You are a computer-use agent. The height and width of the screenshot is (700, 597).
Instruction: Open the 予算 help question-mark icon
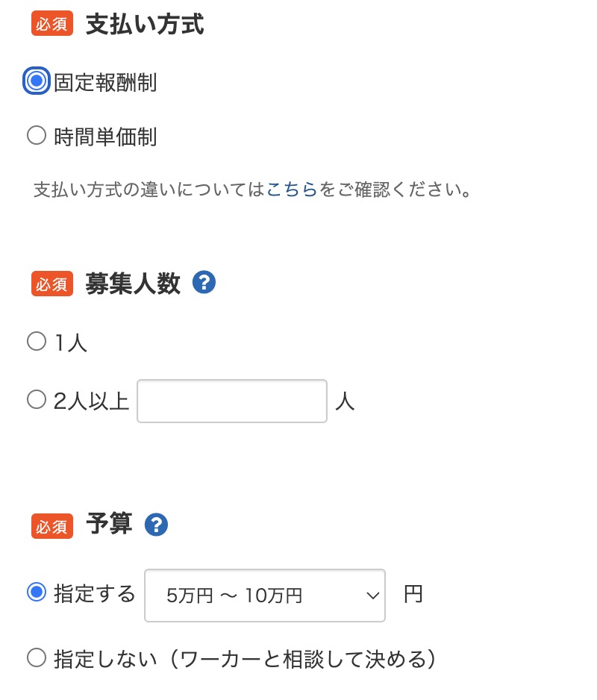point(156,525)
